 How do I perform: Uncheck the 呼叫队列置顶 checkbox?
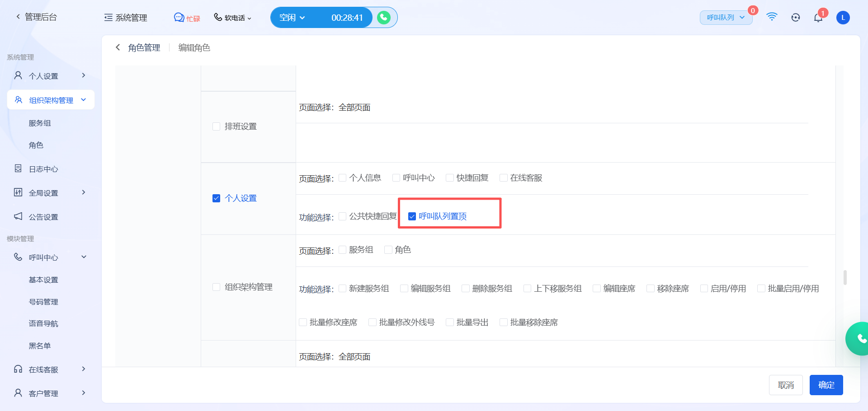tap(412, 216)
